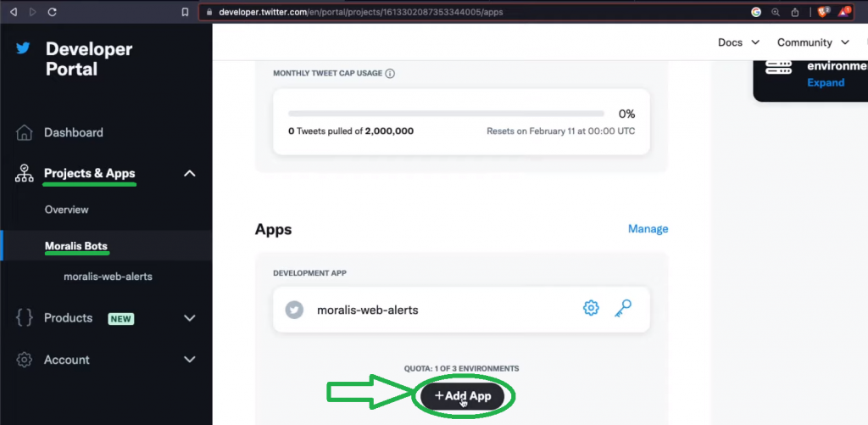
Task: Click the Twitter bird logo
Action: pyautogui.click(x=23, y=48)
